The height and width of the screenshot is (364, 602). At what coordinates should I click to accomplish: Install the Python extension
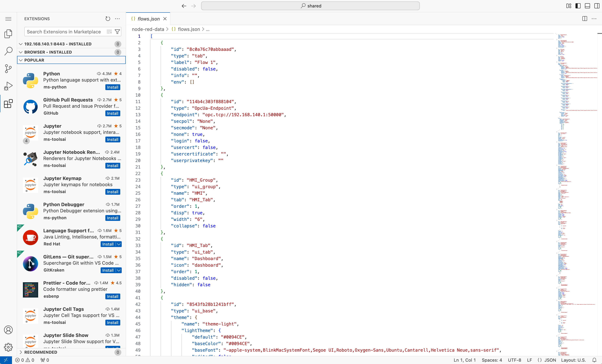[113, 87]
